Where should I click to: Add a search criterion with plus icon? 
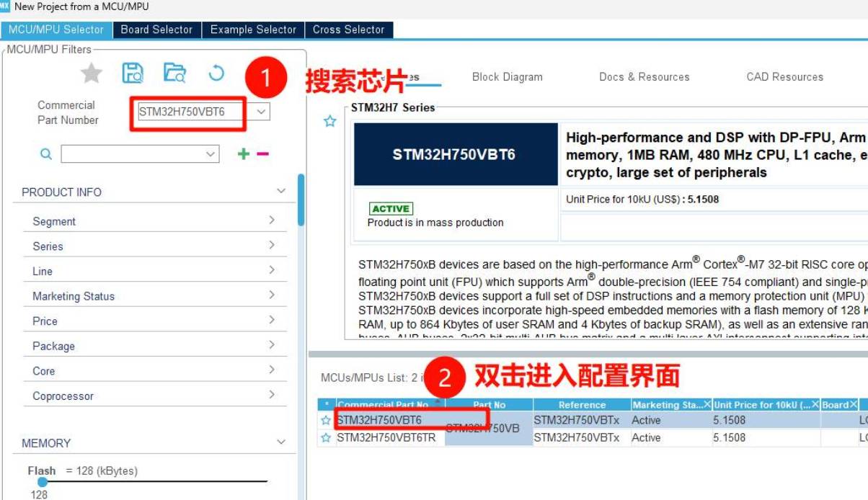coord(244,153)
